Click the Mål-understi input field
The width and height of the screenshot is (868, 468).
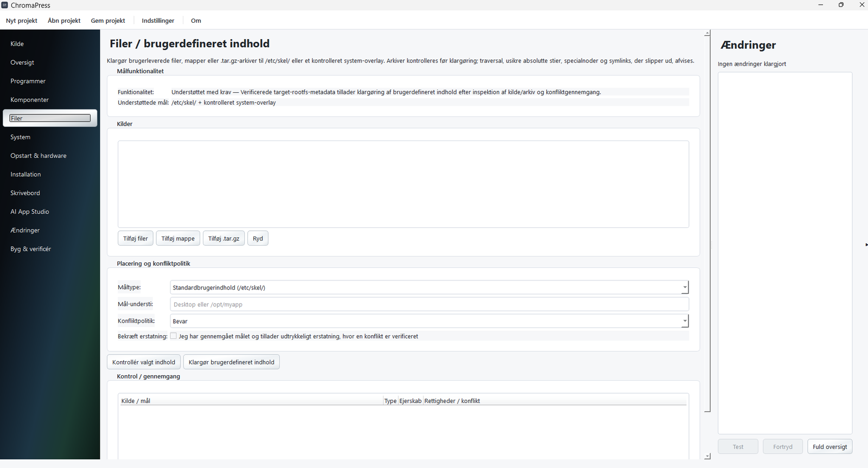pyautogui.click(x=430, y=304)
